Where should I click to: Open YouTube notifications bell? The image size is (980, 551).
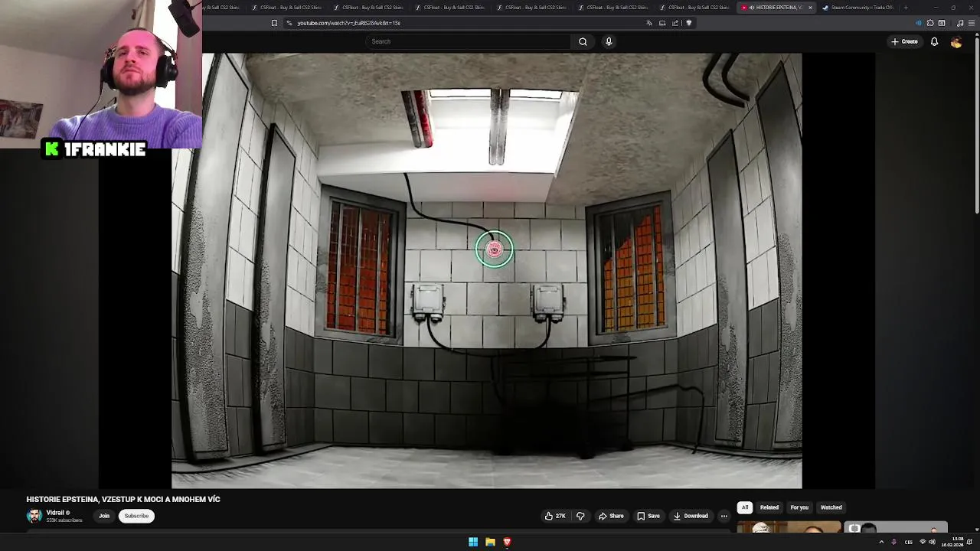(x=934, y=41)
